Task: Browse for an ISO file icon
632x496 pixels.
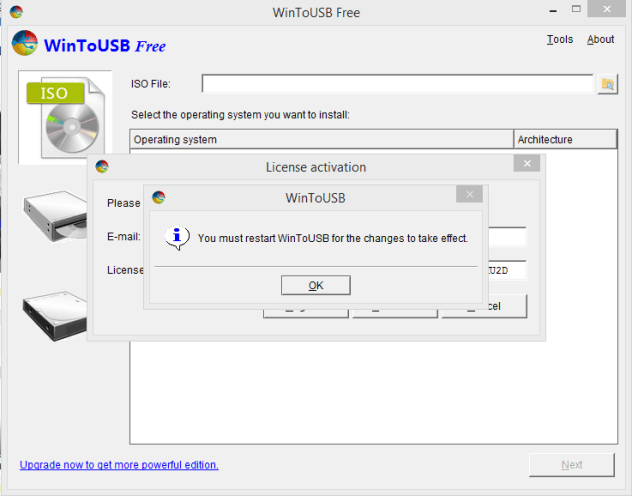Action: point(607,84)
